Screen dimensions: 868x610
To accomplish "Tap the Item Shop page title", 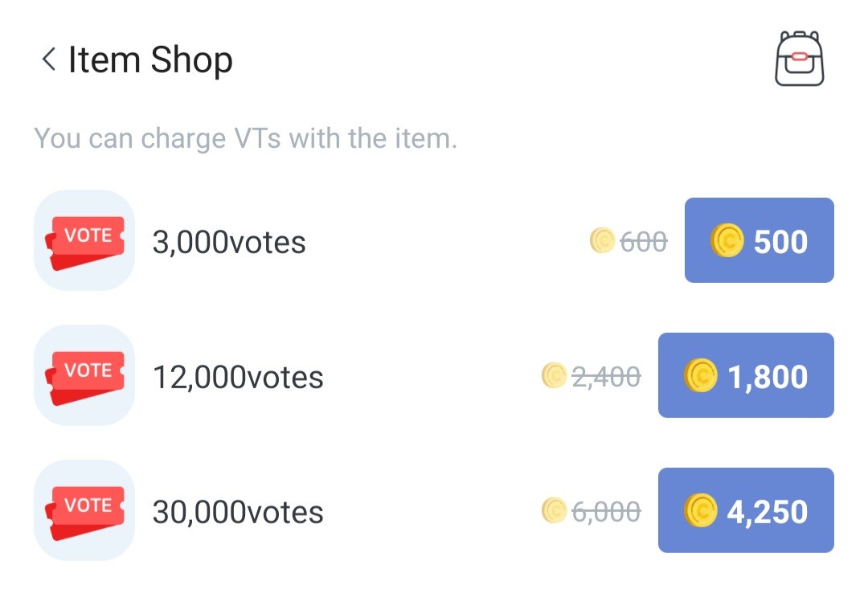I will [x=150, y=60].
